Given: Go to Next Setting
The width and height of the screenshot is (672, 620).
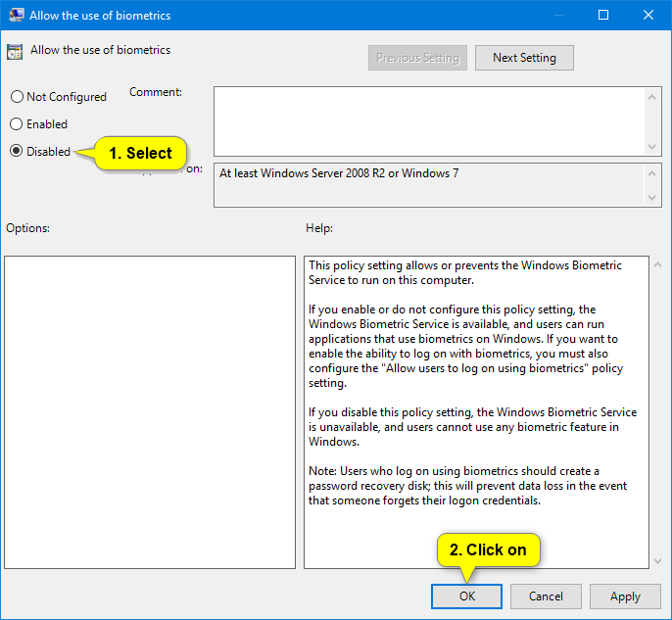Looking at the screenshot, I should [x=524, y=58].
